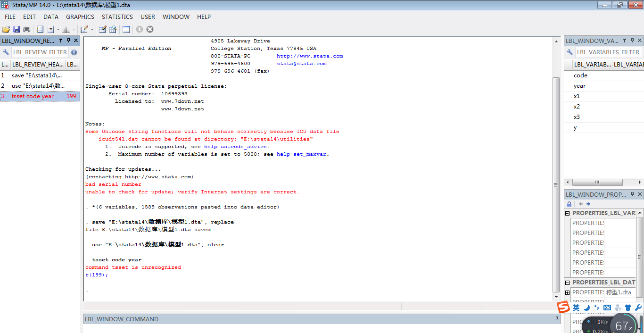This screenshot has height=333, width=644.
Task: Open the STATISTICS menu
Action: click(x=117, y=17)
